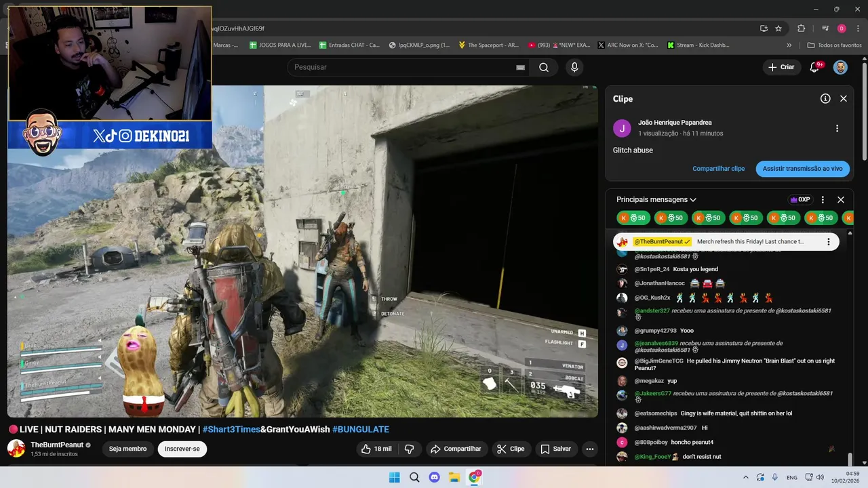Screen dimensions: 868x488
Task: Open The Spaceport bookmark
Action: [489, 45]
